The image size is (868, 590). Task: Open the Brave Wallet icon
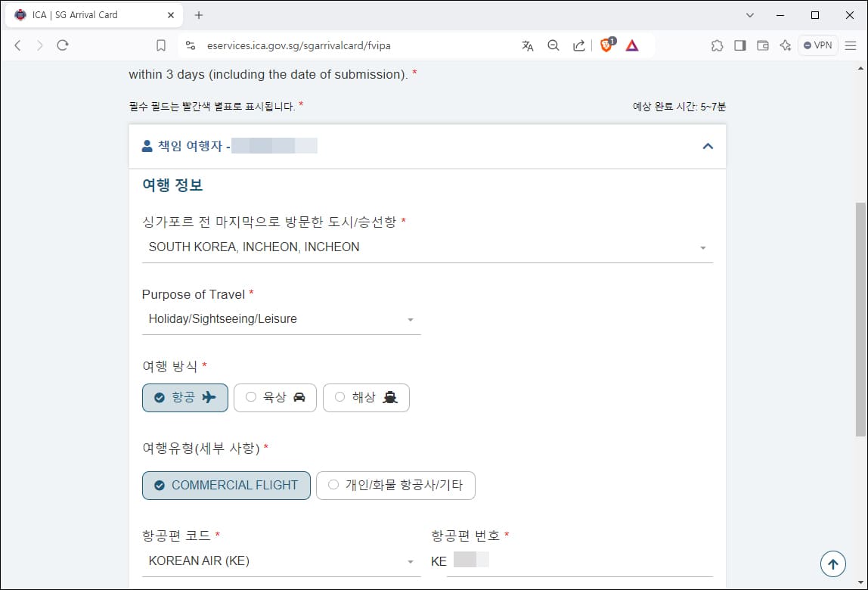pos(763,45)
